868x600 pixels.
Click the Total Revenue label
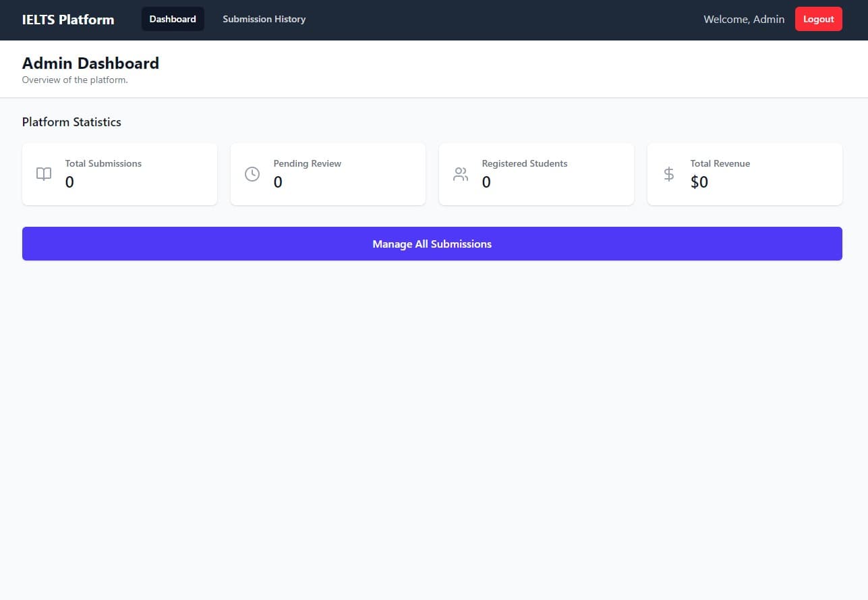720,163
